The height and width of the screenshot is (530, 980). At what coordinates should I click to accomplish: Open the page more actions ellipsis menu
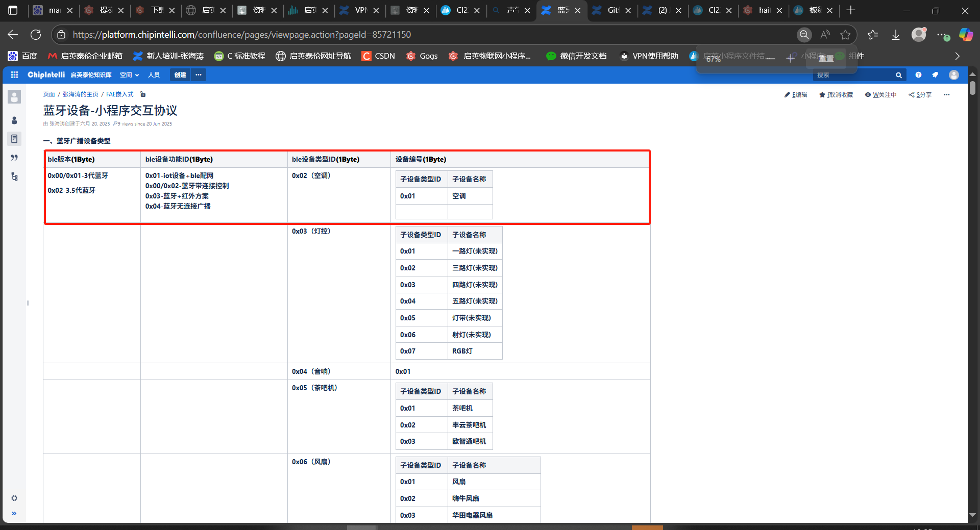coord(947,95)
